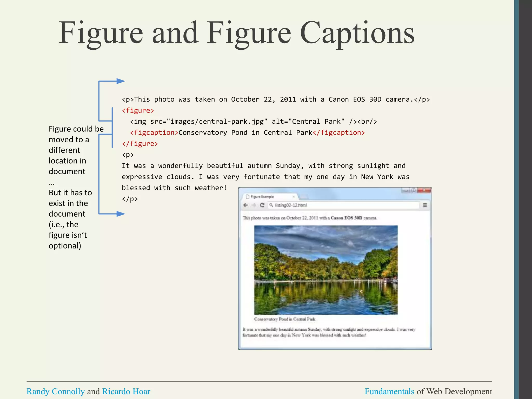This screenshot has height=399, width=532.
Task: Click the Ricardo Hoar footer link
Action: 126,391
